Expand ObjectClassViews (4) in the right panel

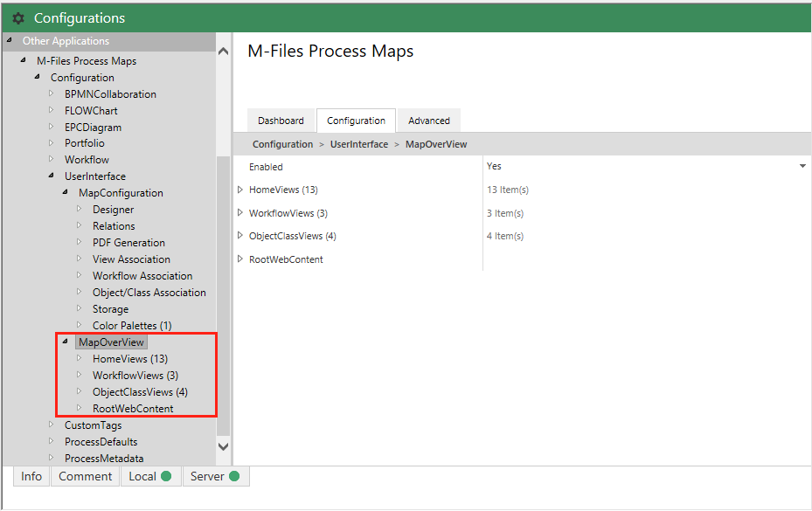click(x=241, y=236)
